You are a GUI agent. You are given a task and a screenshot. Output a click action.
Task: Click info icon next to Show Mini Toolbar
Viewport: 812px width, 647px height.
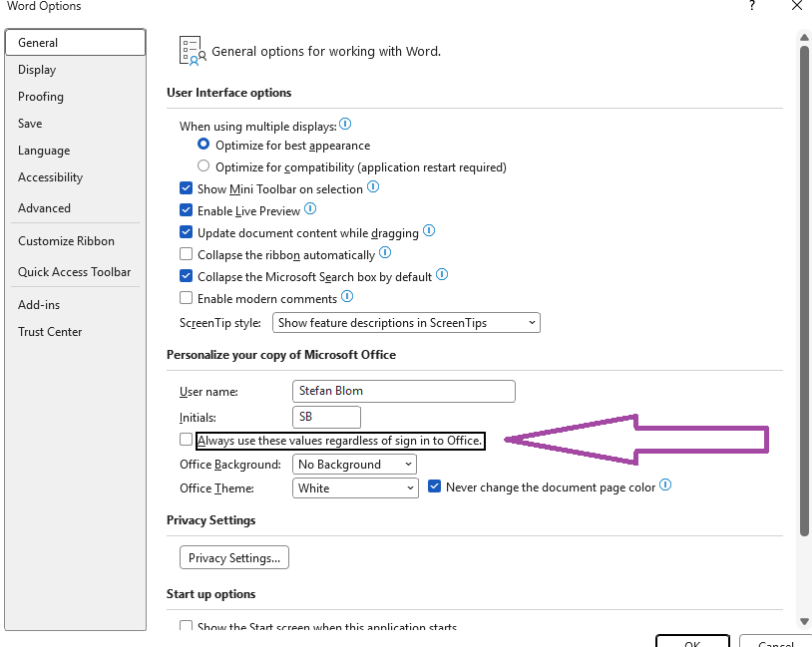(x=373, y=186)
